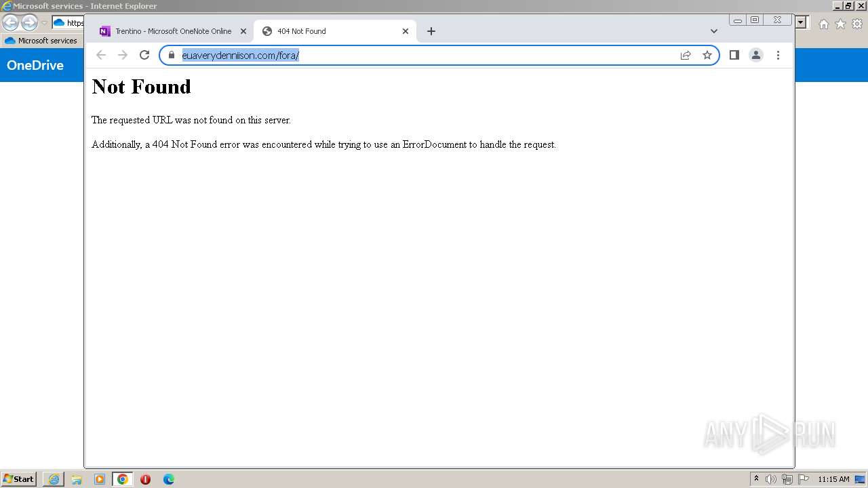Close the Trentino OneNote Online tab
868x488 pixels.
pos(243,31)
